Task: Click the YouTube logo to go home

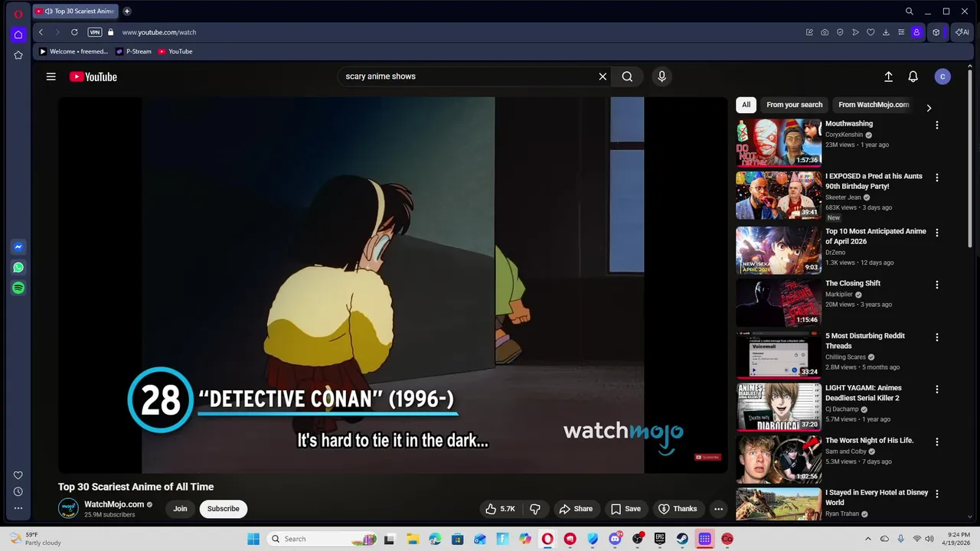Action: coord(93,77)
